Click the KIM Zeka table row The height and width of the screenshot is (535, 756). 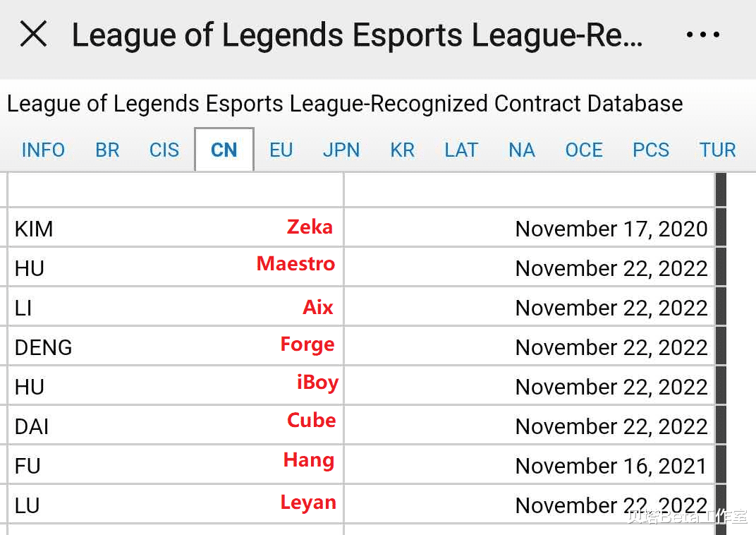coord(175,228)
